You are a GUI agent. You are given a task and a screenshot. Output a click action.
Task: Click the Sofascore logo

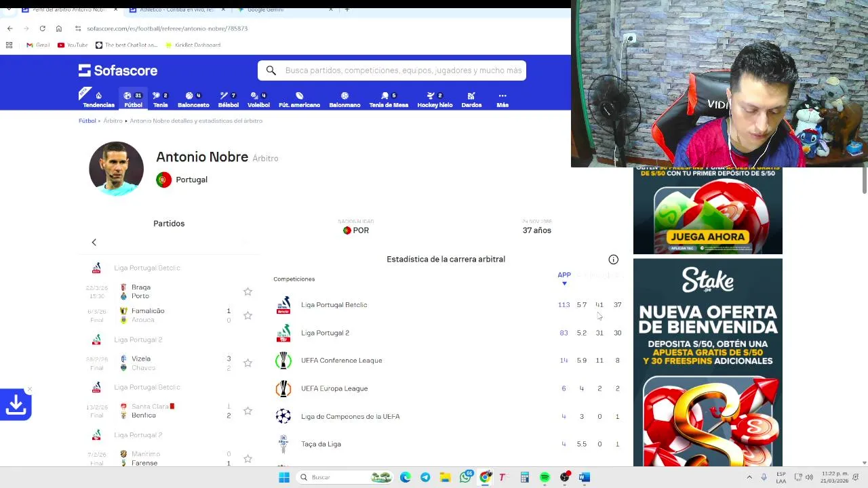coord(118,70)
